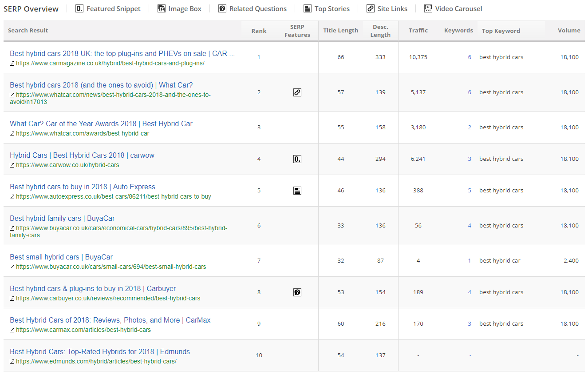Click keywords count 6 for carmagazine row

click(x=470, y=57)
